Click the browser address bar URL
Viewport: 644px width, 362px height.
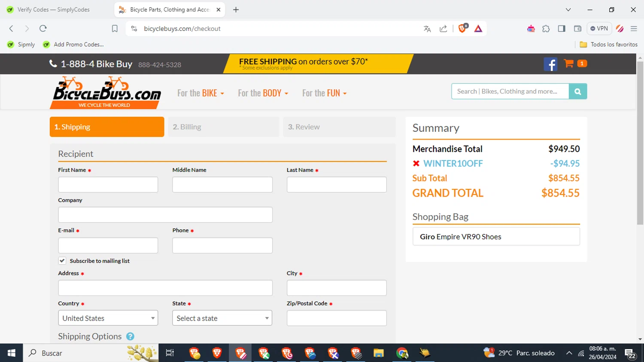(x=182, y=29)
